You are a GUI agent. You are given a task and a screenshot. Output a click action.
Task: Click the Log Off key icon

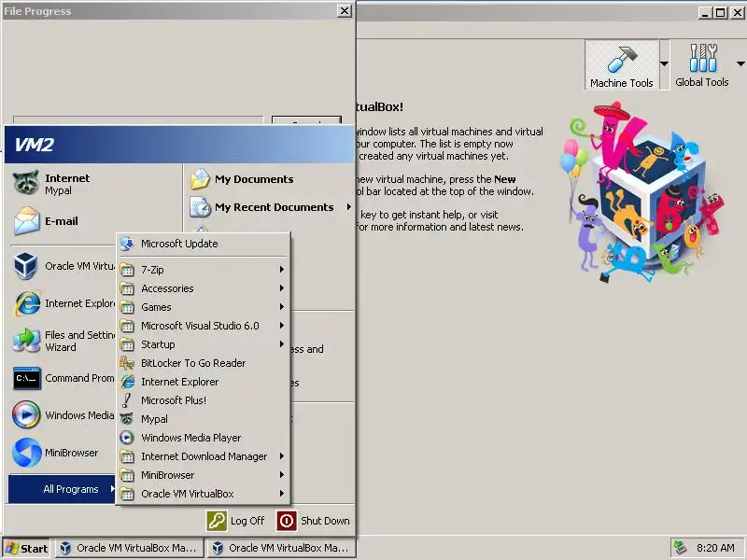click(217, 521)
